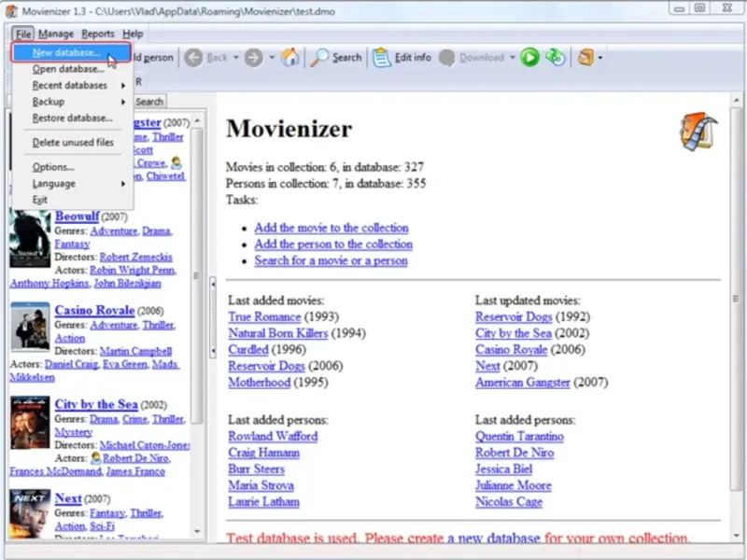Click the Next movie poster thumbnail
The height and width of the screenshot is (560, 747).
click(x=30, y=514)
